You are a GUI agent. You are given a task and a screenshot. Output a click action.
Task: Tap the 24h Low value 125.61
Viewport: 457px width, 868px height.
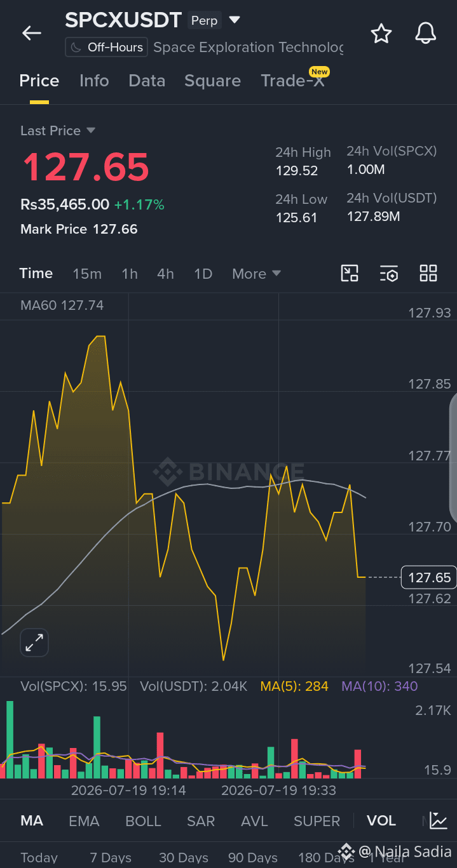click(x=297, y=218)
